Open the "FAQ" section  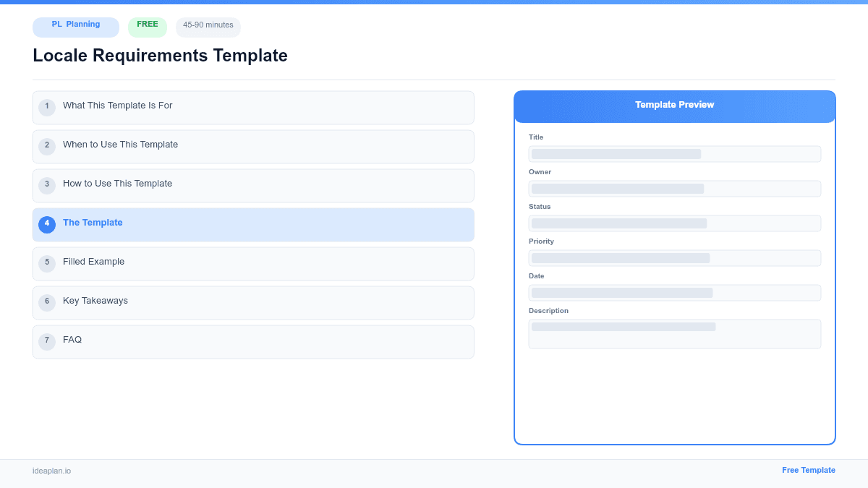253,341
